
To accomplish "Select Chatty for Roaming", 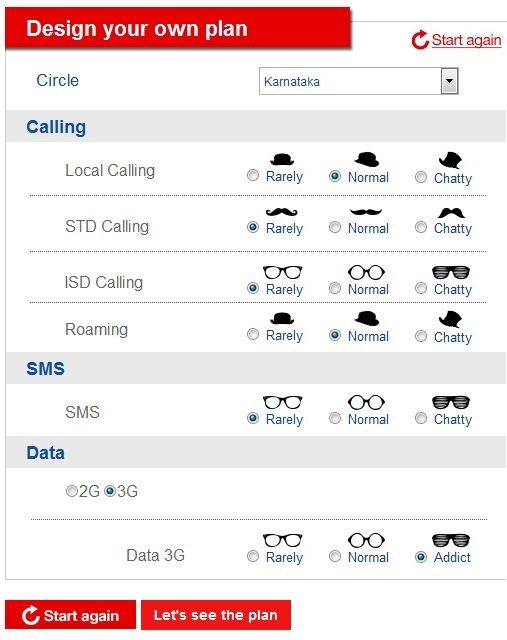I will point(421,336).
